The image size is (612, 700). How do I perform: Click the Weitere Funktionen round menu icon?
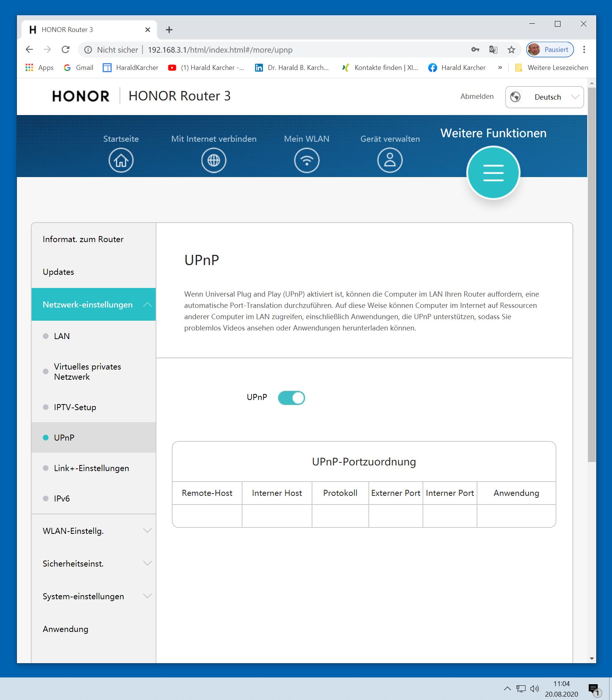pyautogui.click(x=493, y=173)
